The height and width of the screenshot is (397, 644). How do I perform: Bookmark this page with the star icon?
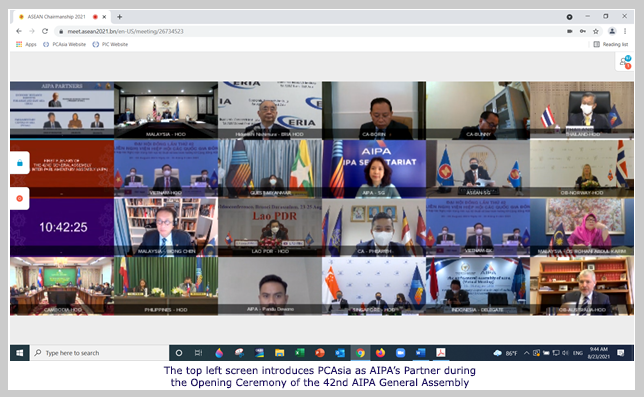596,31
